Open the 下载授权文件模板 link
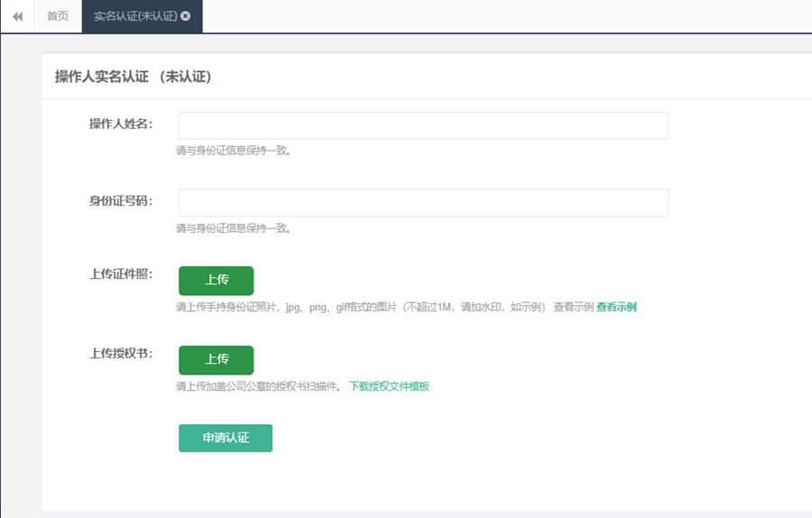The height and width of the screenshot is (518, 812). [x=389, y=386]
